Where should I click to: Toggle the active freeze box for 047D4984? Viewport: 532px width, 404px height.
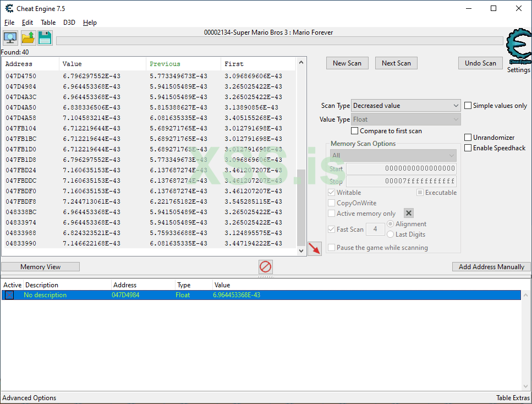9,295
